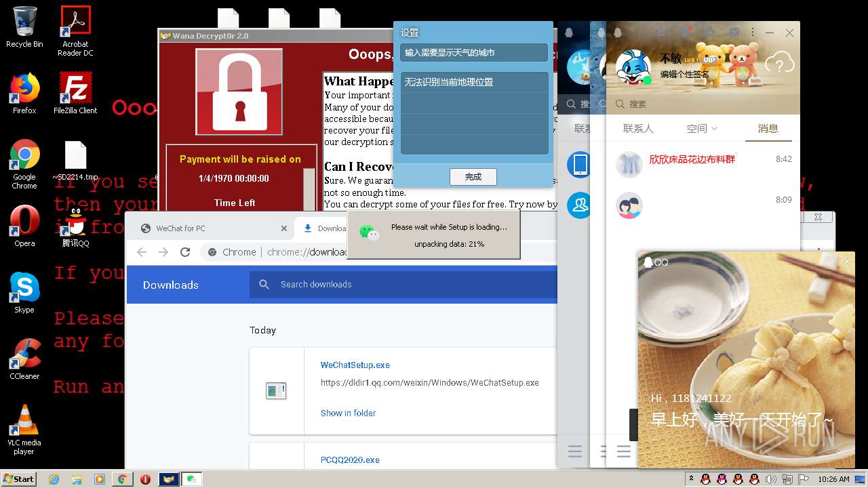Click the Chrome forward arrow
This screenshot has width=868, height=488.
coord(163,252)
